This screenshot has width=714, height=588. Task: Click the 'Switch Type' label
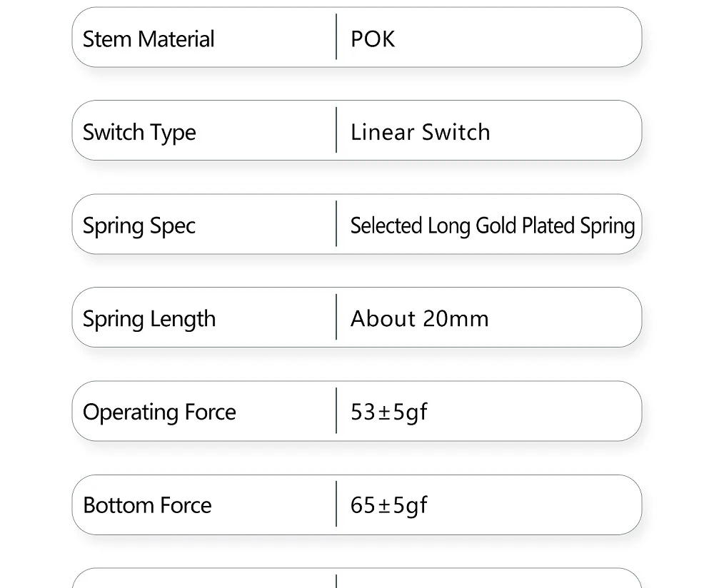point(139,132)
